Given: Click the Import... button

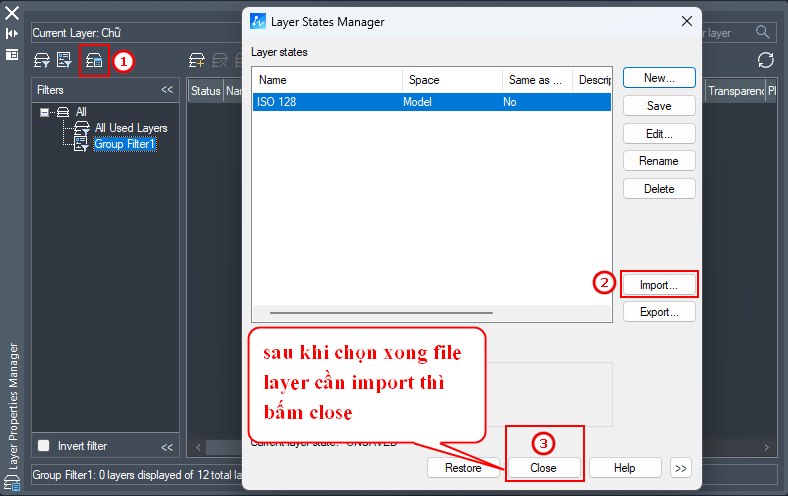Looking at the screenshot, I should [659, 285].
